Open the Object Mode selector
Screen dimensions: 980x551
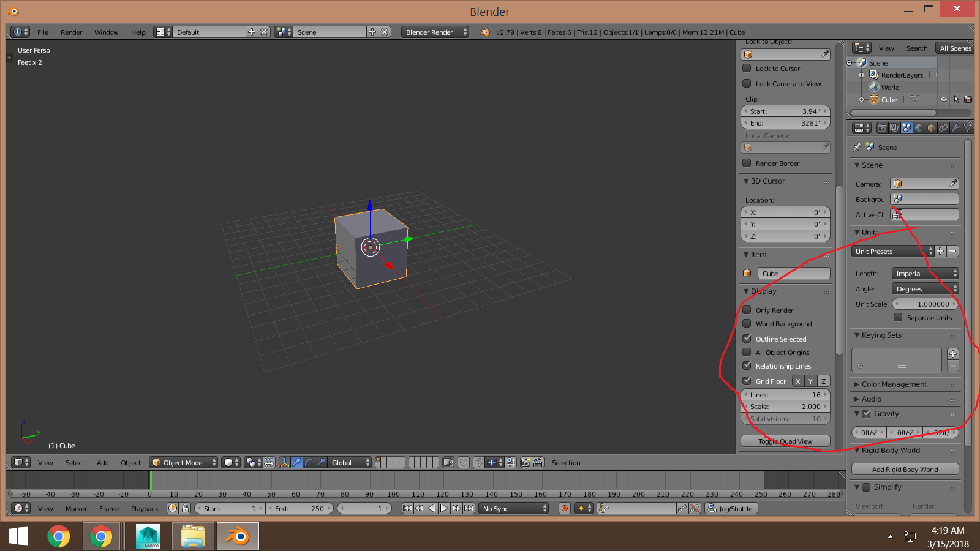184,462
